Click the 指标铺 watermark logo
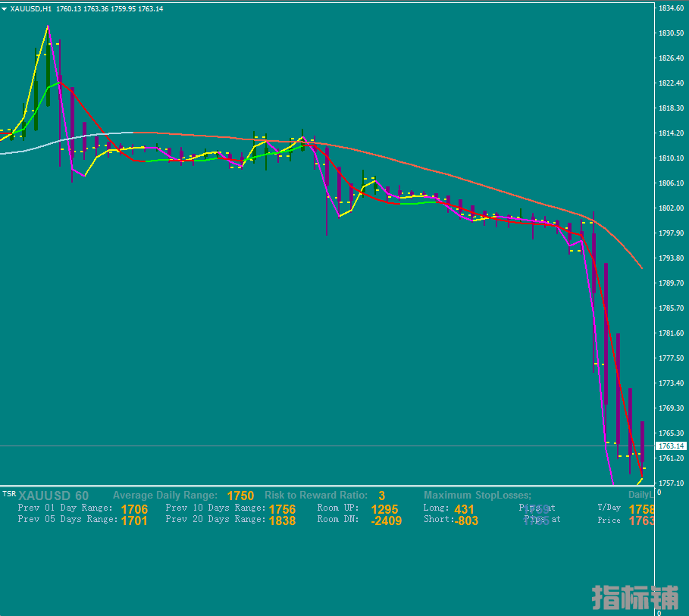 pyautogui.click(x=635, y=597)
